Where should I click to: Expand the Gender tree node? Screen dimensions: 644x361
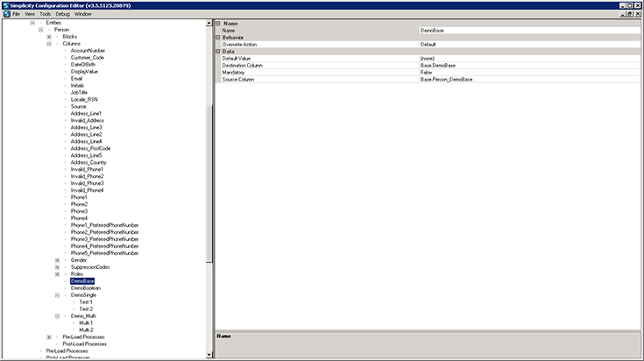tap(57, 260)
